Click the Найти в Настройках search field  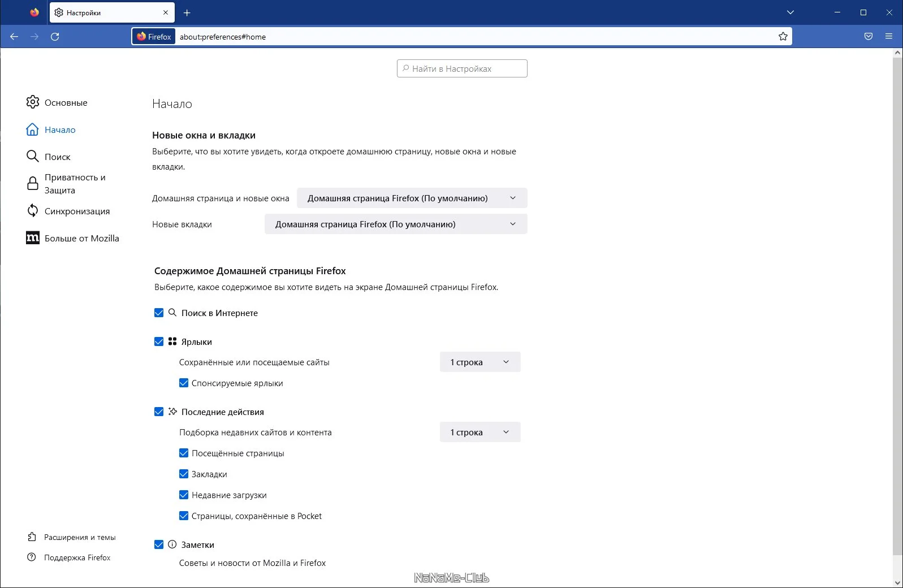click(462, 68)
